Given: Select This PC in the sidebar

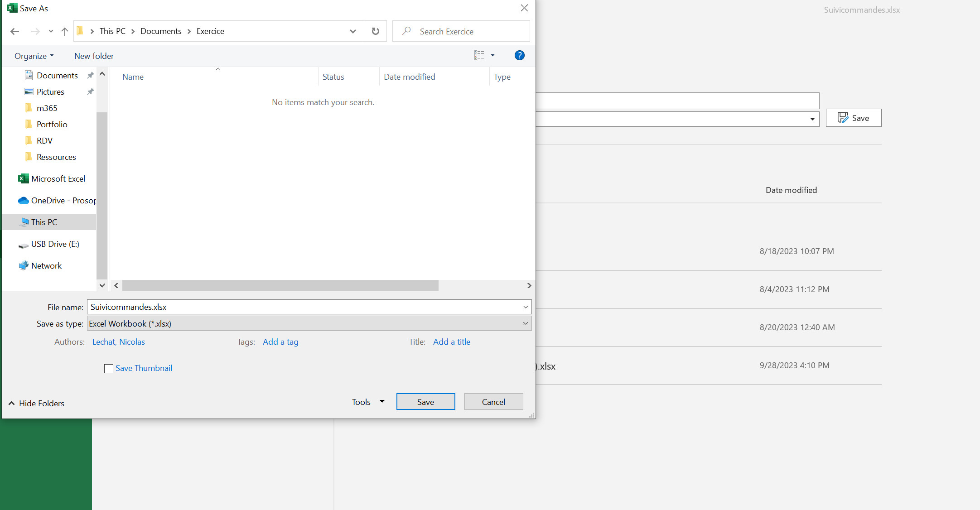Looking at the screenshot, I should [43, 222].
